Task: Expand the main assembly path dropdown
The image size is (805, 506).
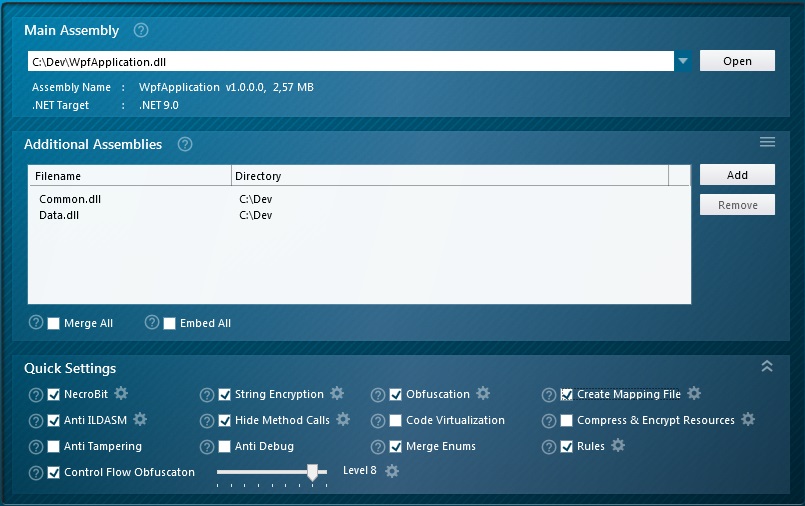Action: [683, 61]
